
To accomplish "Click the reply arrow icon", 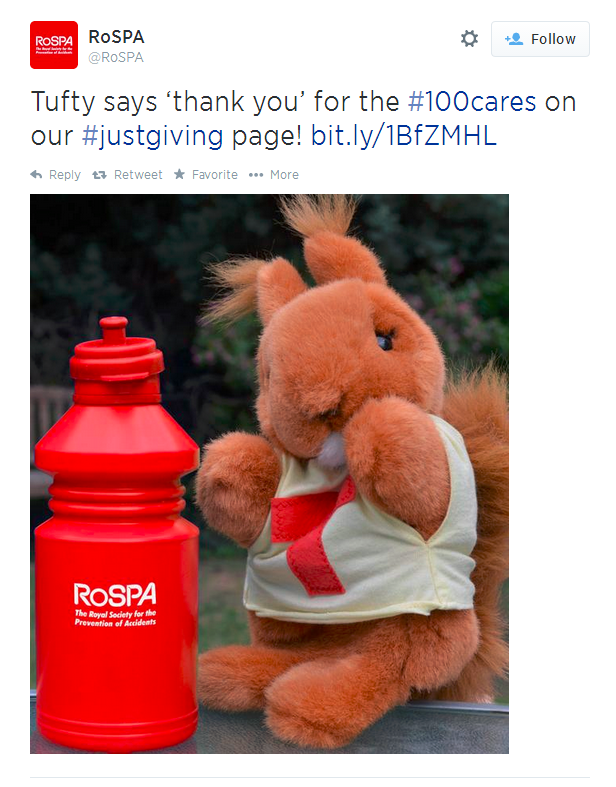I will pos(36,175).
